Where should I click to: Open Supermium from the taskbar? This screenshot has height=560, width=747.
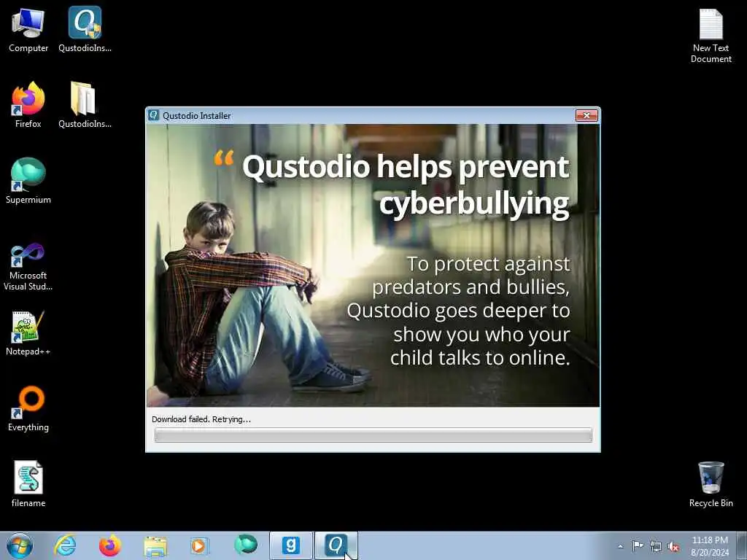(245, 544)
